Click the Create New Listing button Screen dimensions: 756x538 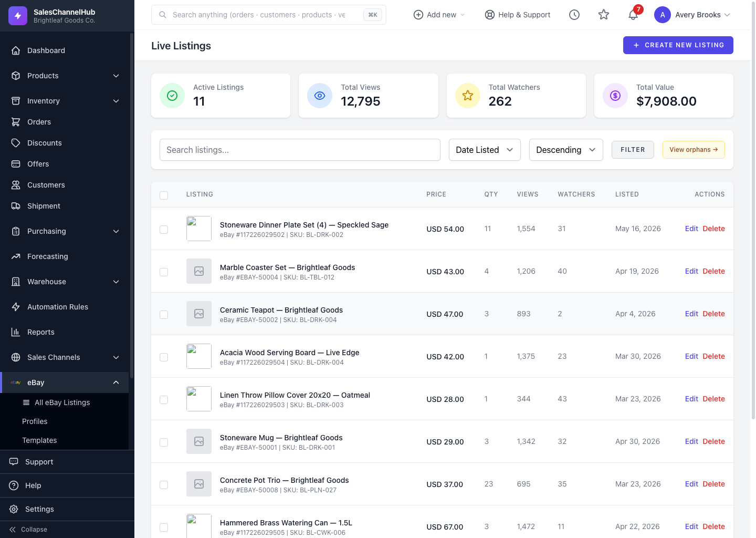coord(678,45)
